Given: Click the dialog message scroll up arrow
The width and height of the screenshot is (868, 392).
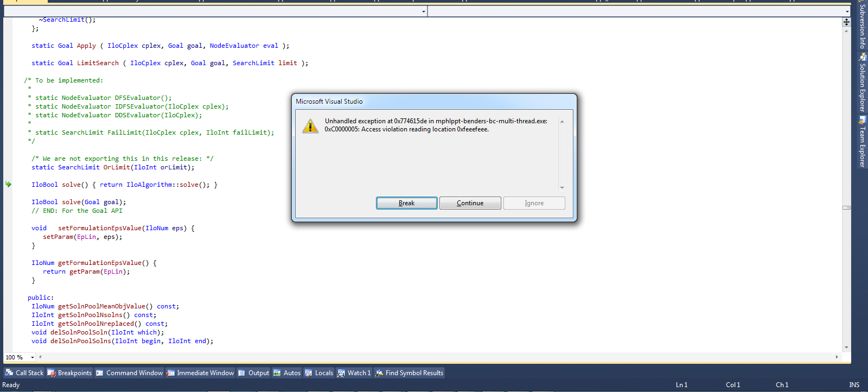Looking at the screenshot, I should pyautogui.click(x=562, y=122).
